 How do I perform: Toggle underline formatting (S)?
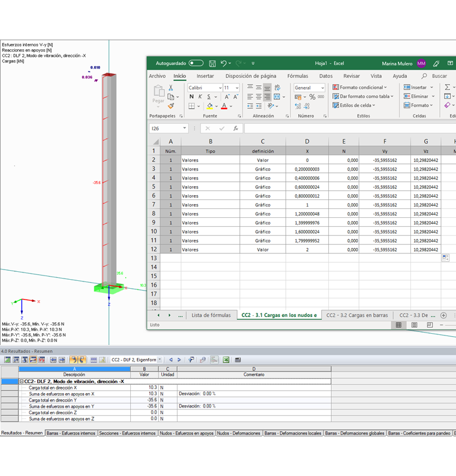(209, 97)
